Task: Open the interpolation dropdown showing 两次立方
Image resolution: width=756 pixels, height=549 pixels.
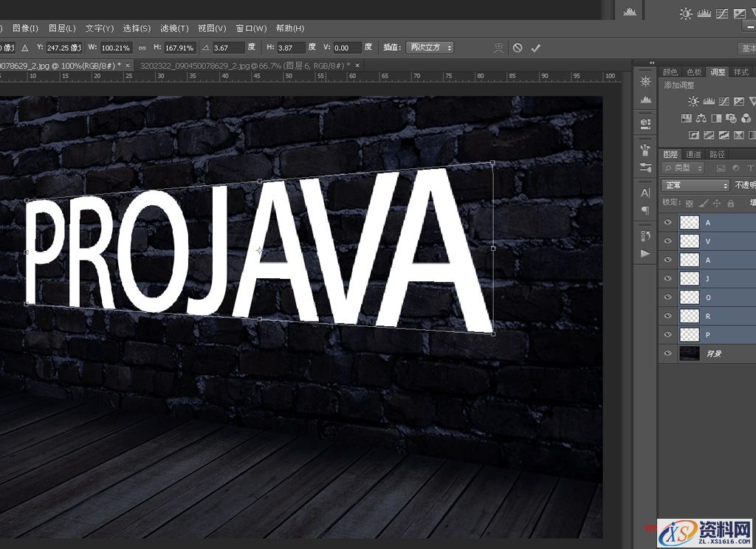Action: (x=430, y=47)
